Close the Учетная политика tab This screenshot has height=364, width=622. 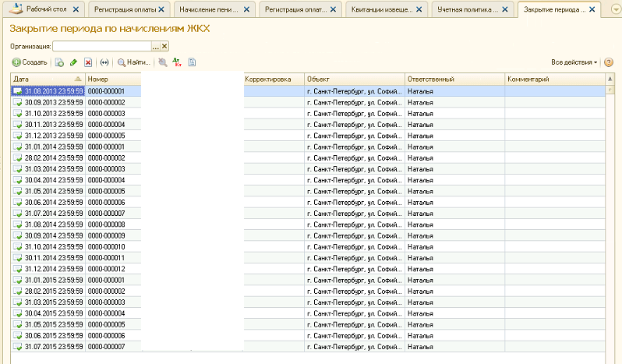click(x=504, y=9)
